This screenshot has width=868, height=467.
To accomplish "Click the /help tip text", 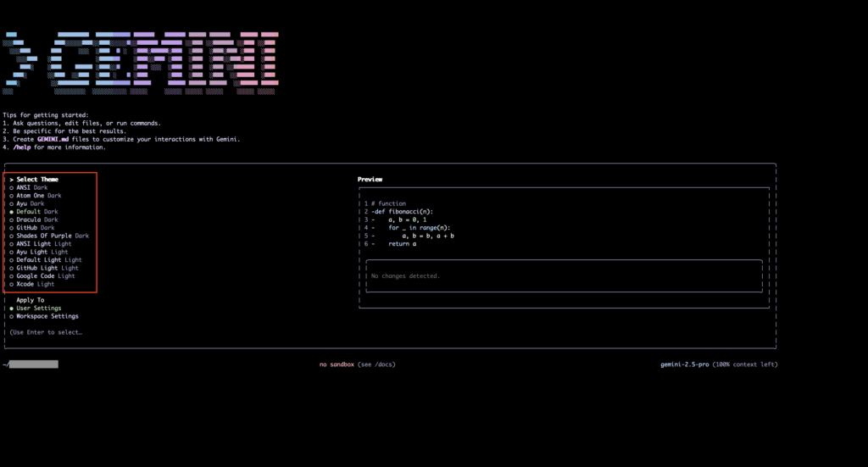I will 22,147.
